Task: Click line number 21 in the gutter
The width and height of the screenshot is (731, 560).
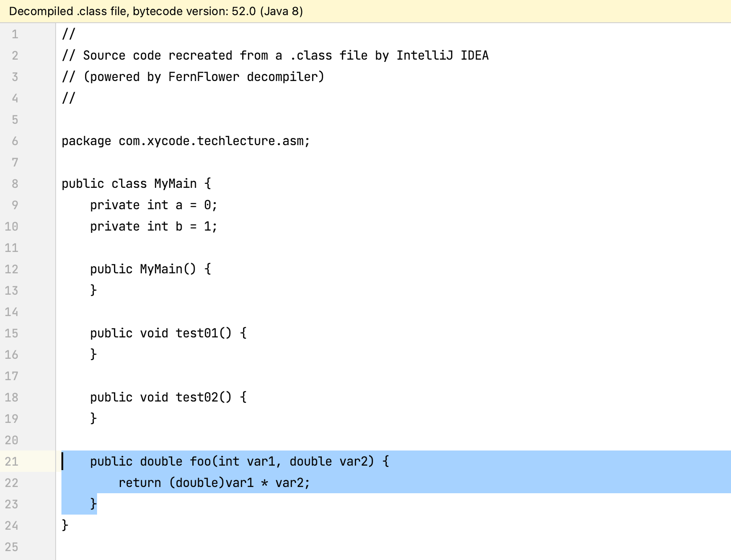Action: (x=12, y=462)
